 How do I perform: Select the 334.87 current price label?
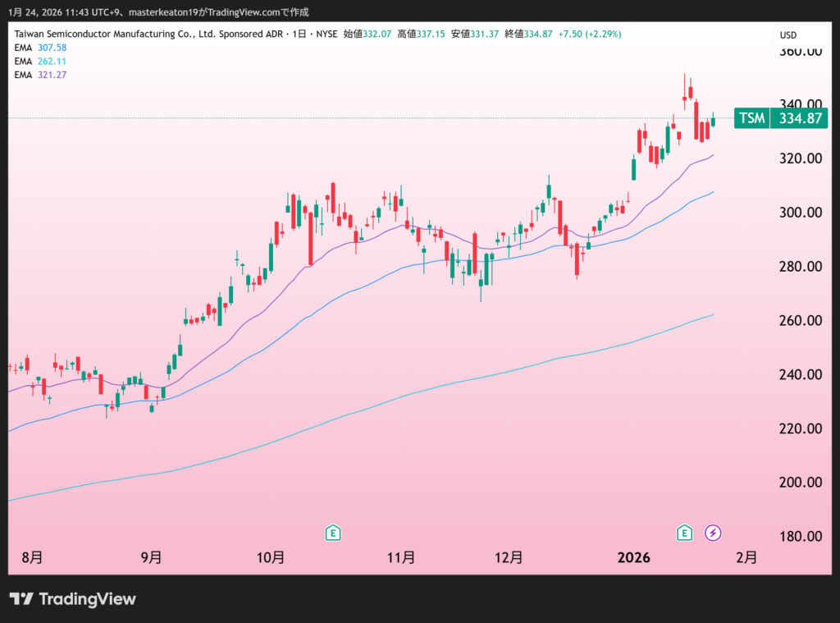(x=800, y=118)
